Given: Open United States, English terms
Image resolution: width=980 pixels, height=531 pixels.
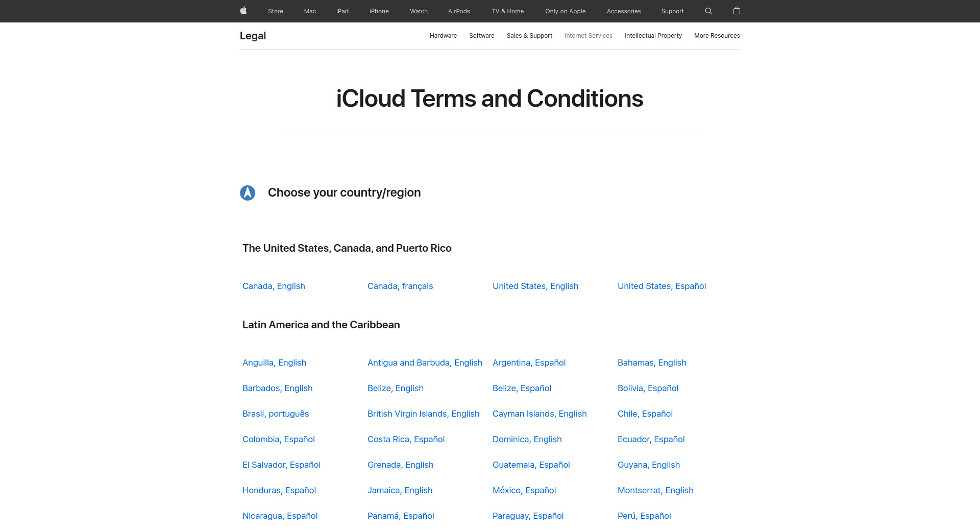Looking at the screenshot, I should click(535, 286).
